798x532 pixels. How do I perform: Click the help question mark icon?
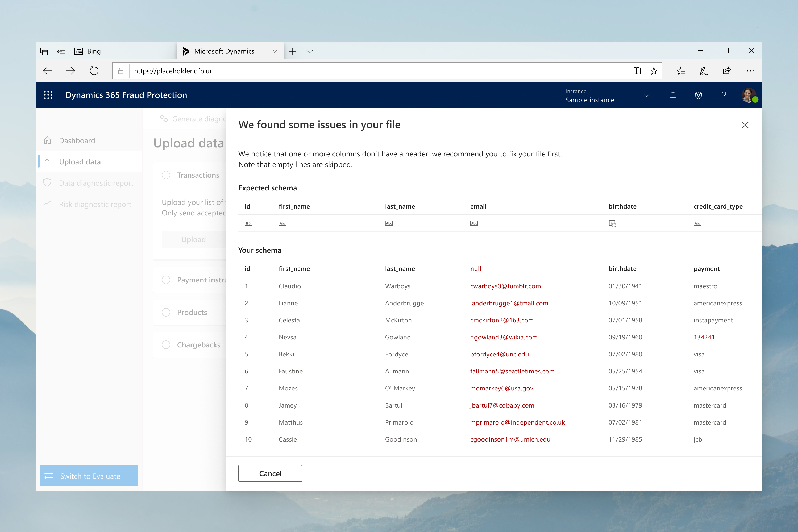[724, 95]
